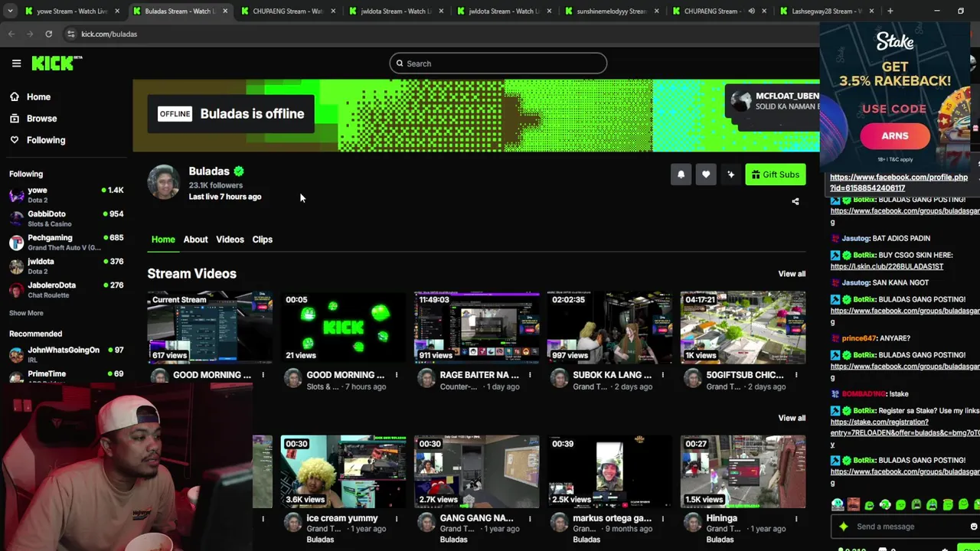Open options for Hininga clip

point(795,518)
